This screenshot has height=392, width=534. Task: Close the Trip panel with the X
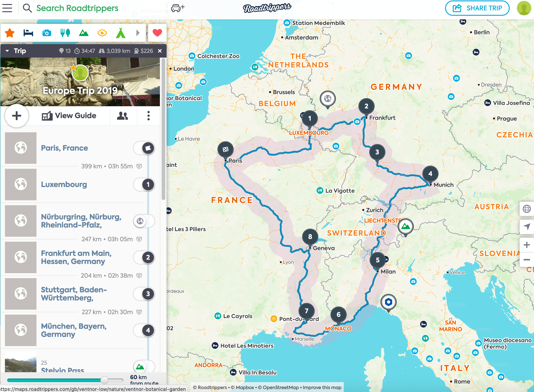coord(160,51)
